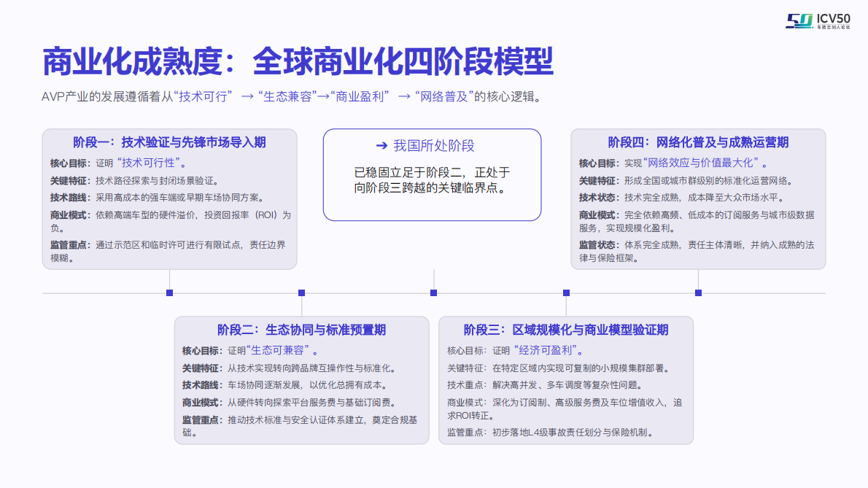Click the rightmost square marker on the timeline
The height and width of the screenshot is (488, 868).
(x=697, y=293)
